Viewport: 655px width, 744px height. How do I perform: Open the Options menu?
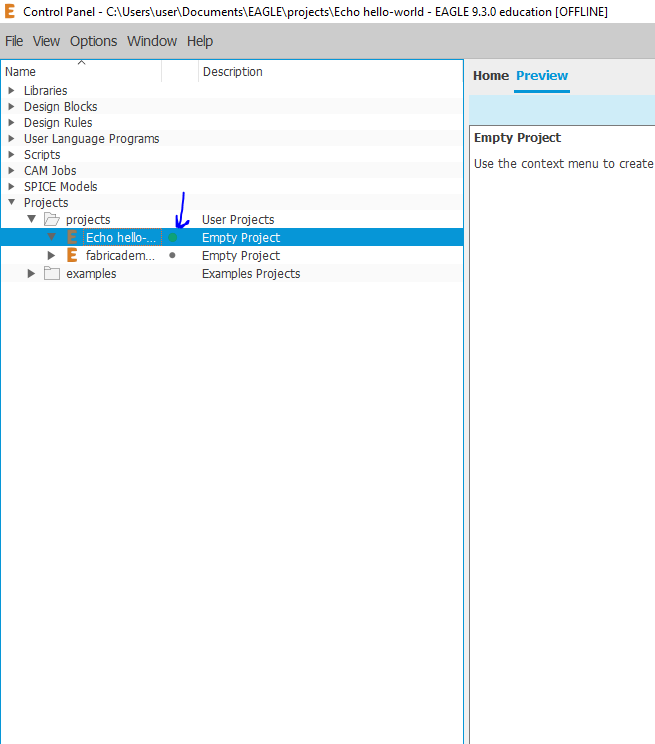click(x=94, y=41)
